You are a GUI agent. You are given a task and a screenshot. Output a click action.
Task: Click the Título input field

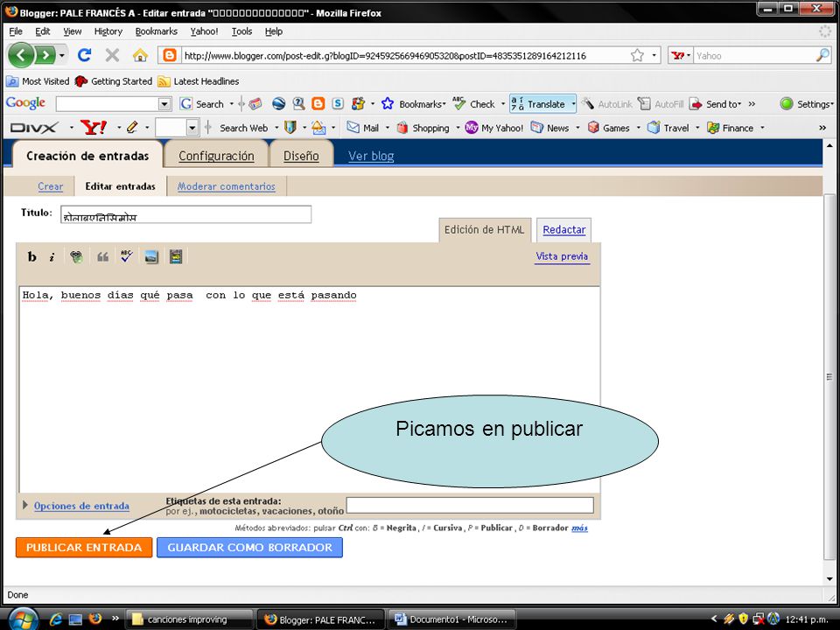(x=185, y=214)
